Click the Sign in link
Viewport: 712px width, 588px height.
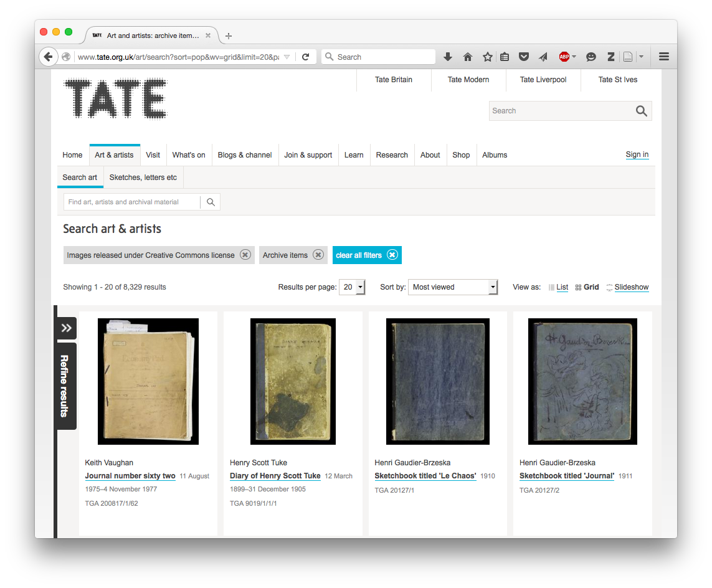tap(637, 154)
